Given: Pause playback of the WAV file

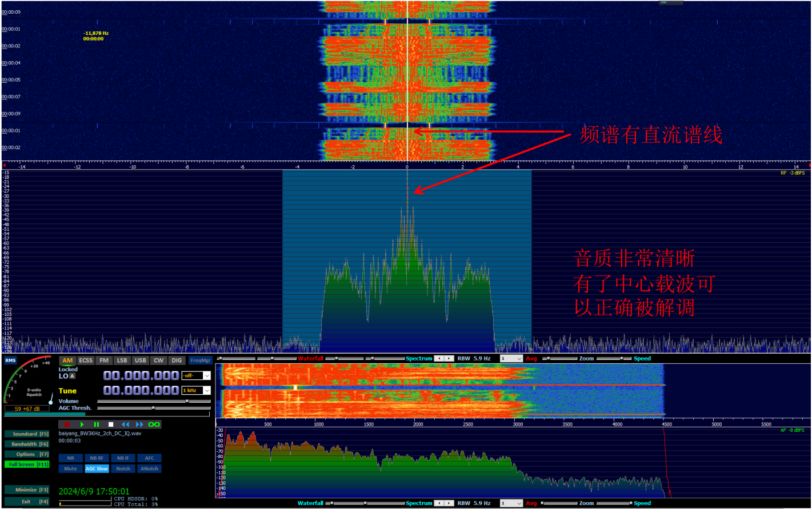Looking at the screenshot, I should point(97,424).
